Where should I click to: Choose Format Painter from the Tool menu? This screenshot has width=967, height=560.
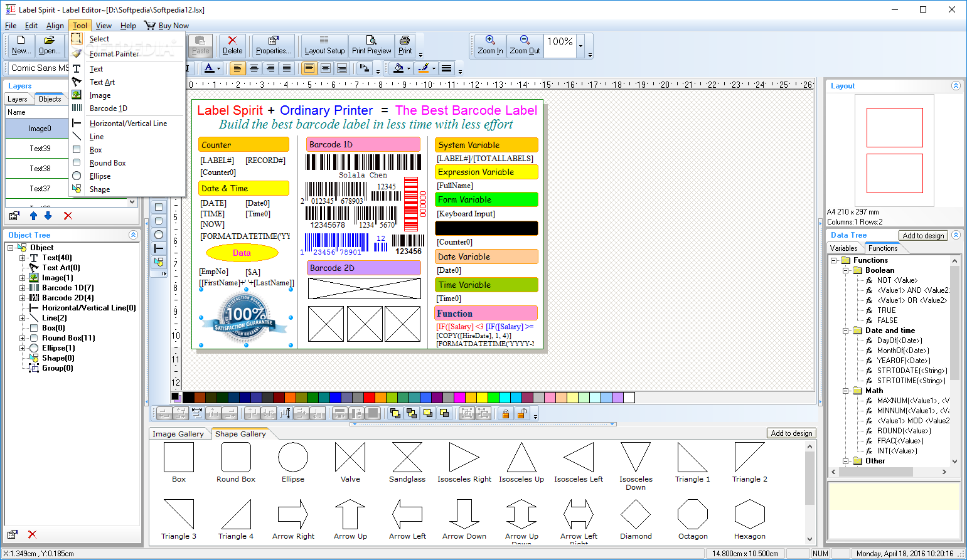127,54
